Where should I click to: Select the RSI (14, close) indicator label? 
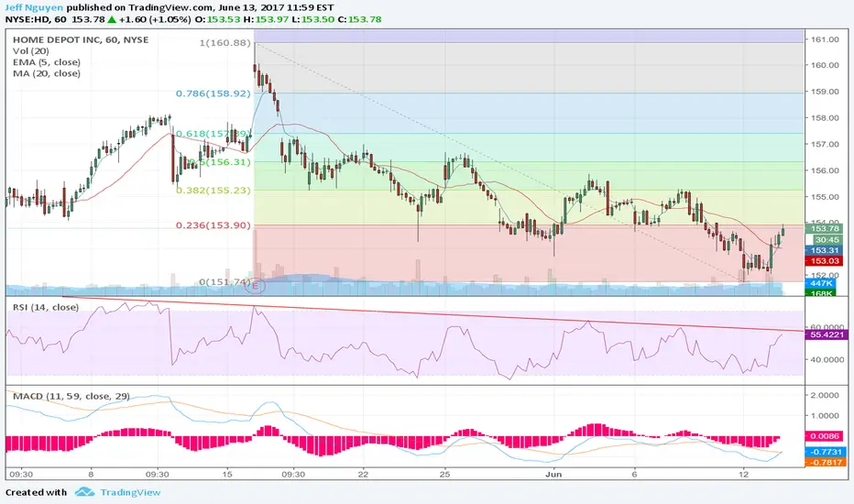(x=46, y=307)
